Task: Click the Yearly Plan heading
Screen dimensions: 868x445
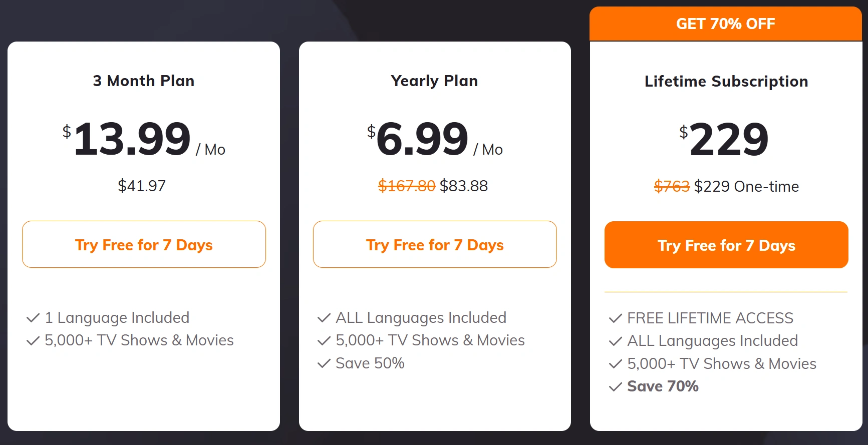Action: [434, 81]
